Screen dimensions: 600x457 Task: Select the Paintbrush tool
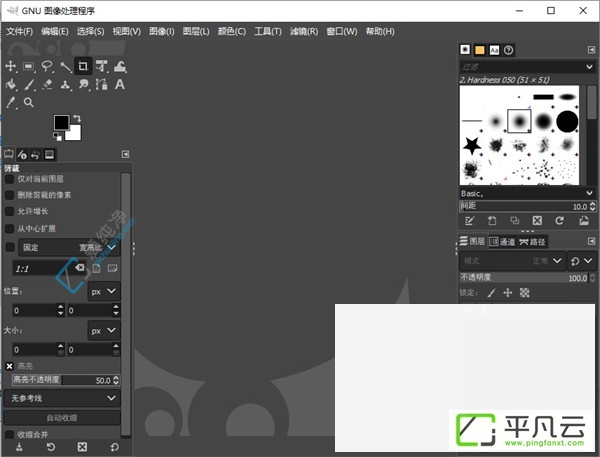click(29, 84)
